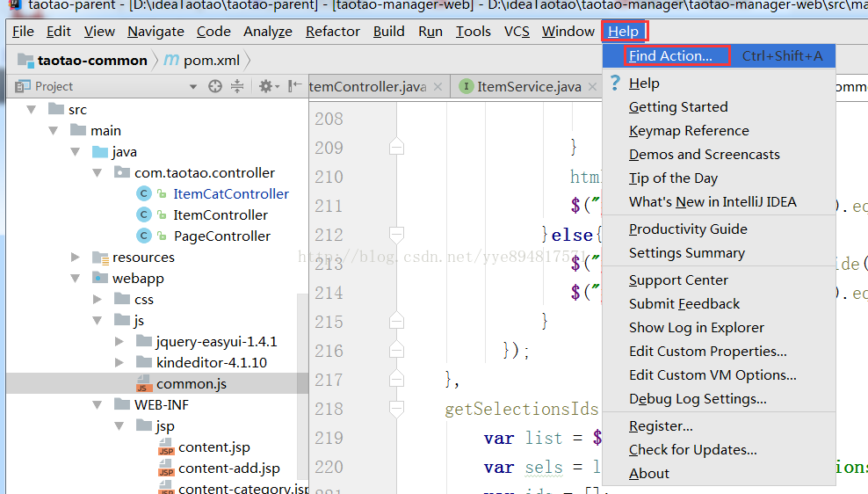Click the PageController class icon
The image size is (868, 494).
point(144,236)
